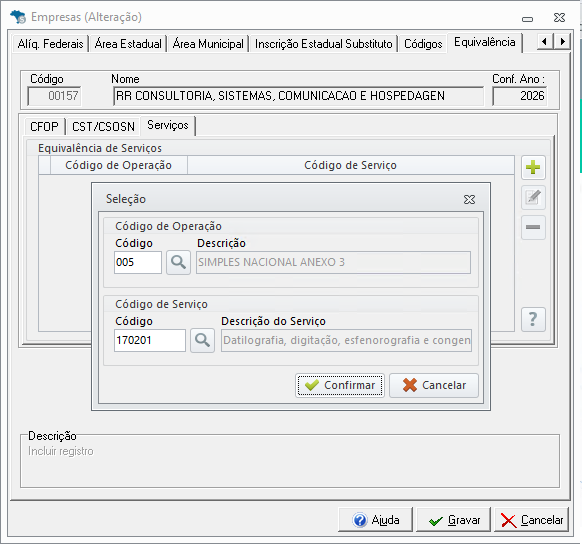This screenshot has width=582, height=545.
Task: Click the company Nome field
Action: 298,96
